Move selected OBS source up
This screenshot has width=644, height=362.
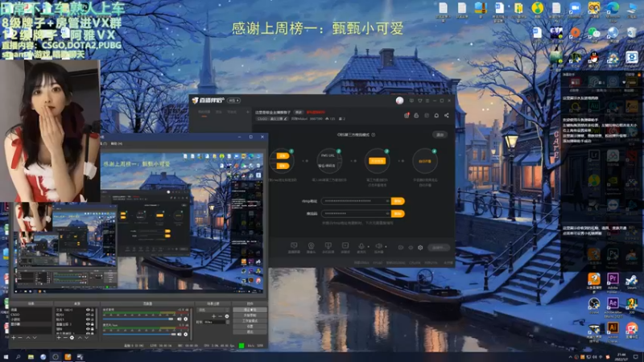coord(80,337)
